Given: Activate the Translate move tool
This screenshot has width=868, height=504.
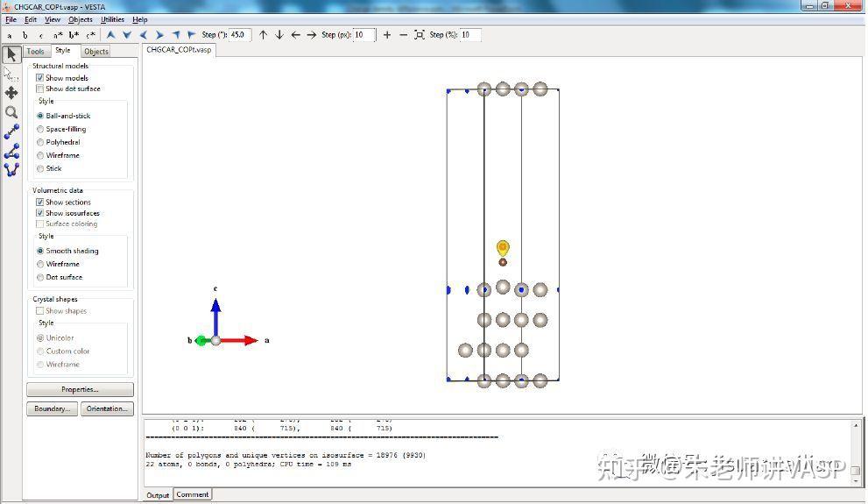Looking at the screenshot, I should point(11,93).
